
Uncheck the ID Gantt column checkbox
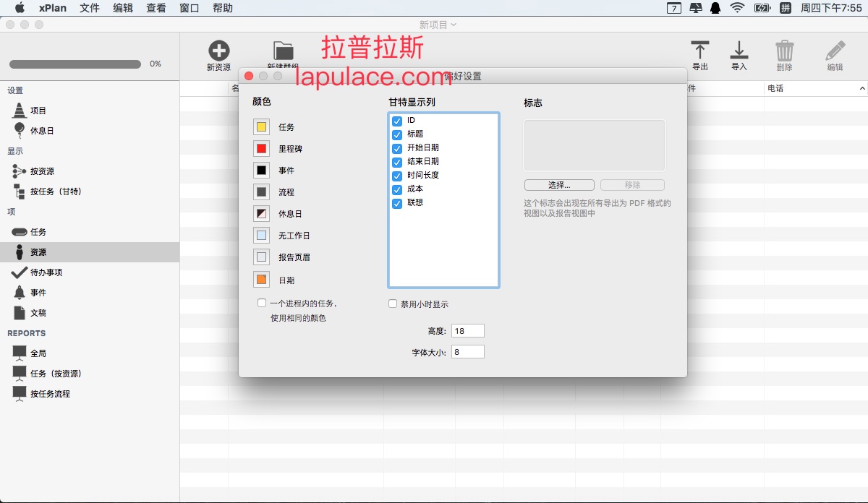coord(396,121)
